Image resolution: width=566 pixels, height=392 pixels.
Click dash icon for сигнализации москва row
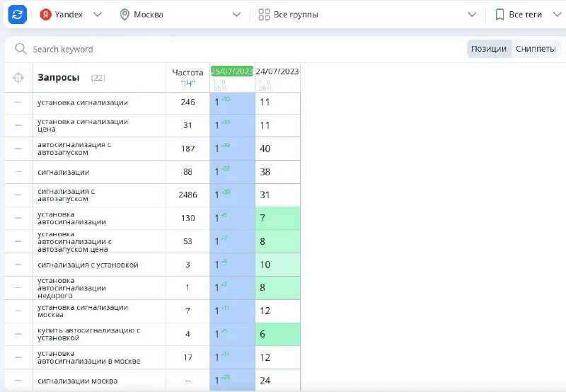point(18,381)
